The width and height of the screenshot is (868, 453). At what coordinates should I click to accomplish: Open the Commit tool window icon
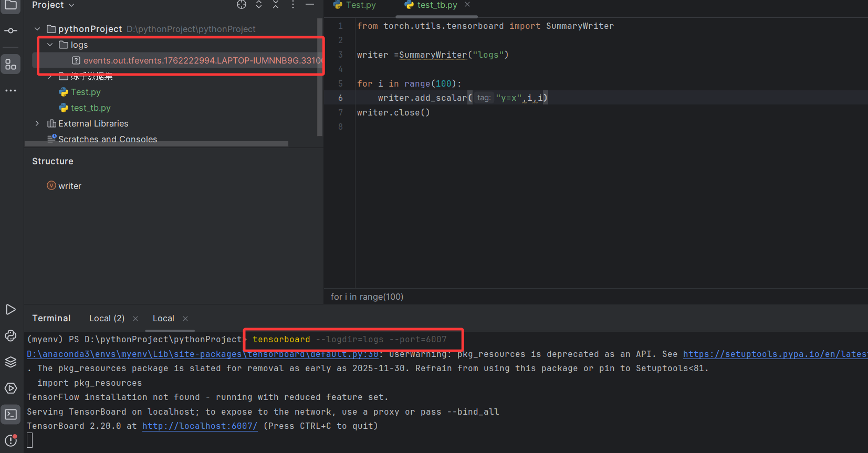[11, 31]
